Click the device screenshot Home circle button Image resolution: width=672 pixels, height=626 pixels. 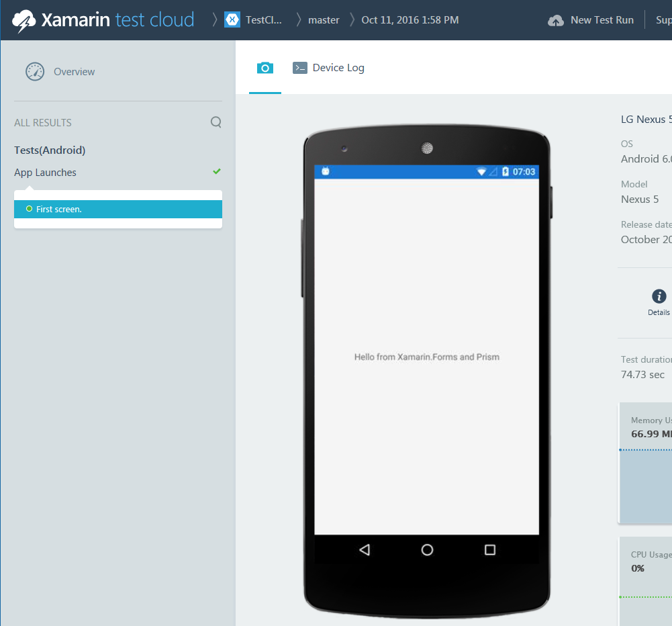click(x=427, y=549)
